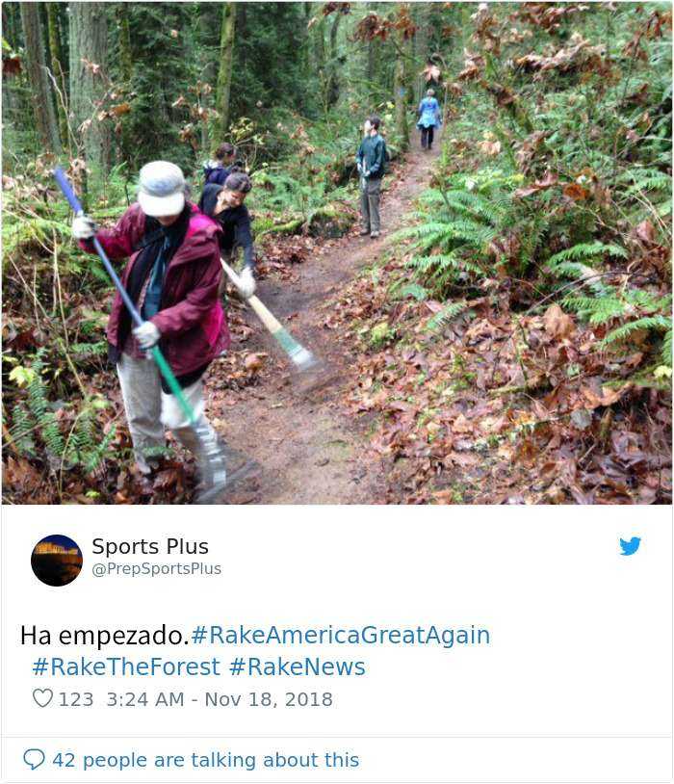Click the 123 likes count
The image size is (674, 784).
76,699
